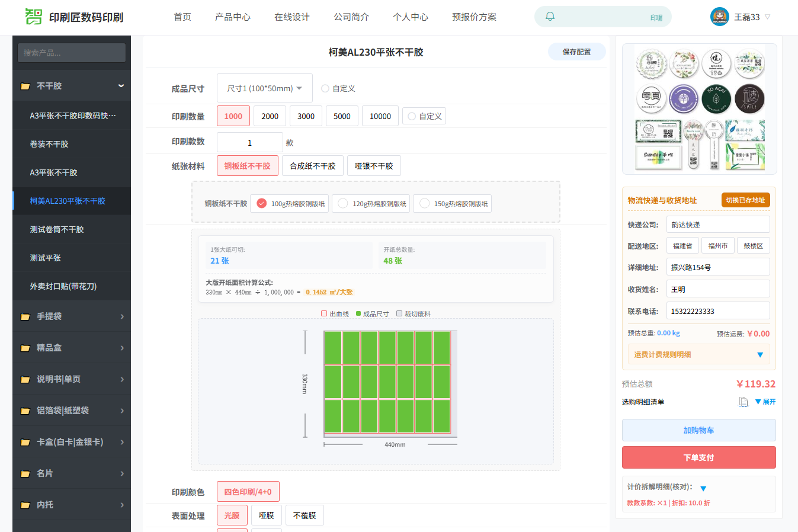
Task: Click the folder icon beside 卡盒(白卡|金银卡)
Action: click(x=25, y=443)
